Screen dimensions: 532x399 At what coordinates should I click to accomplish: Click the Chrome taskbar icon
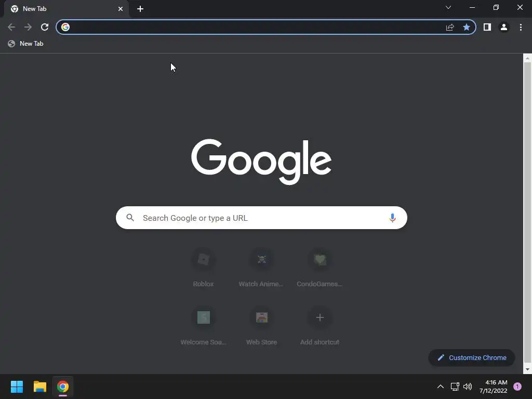click(x=63, y=387)
